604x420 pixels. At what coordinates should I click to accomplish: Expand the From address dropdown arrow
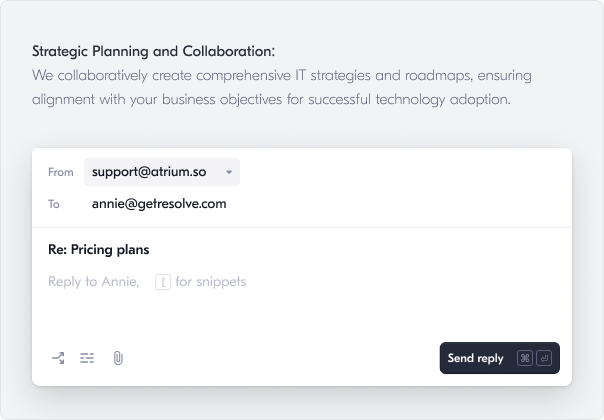coord(229,172)
